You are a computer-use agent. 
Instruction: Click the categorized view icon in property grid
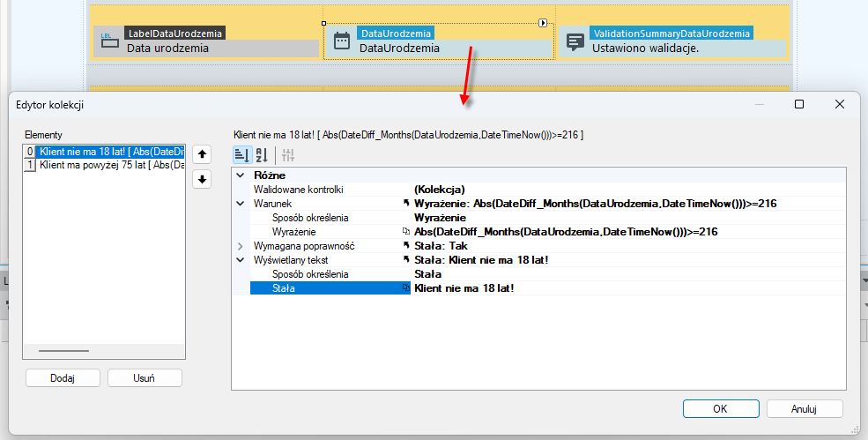(x=242, y=155)
